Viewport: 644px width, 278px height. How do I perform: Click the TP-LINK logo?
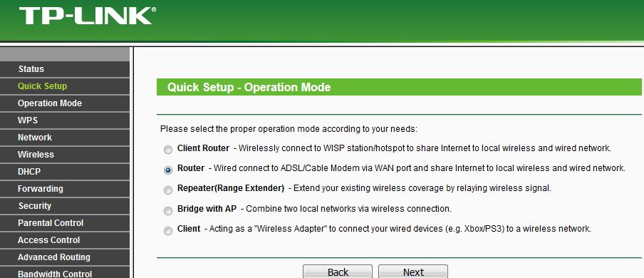[x=87, y=16]
